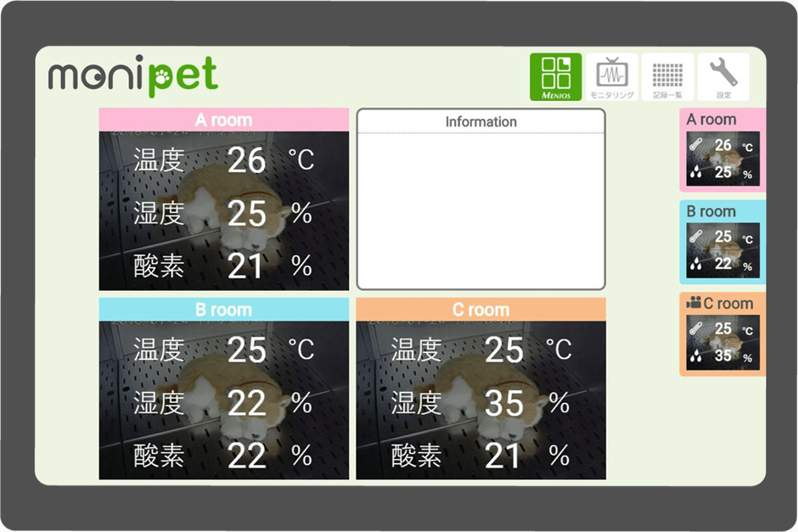Expand the Information panel
Viewport: 798px width, 532px height.
click(x=480, y=199)
